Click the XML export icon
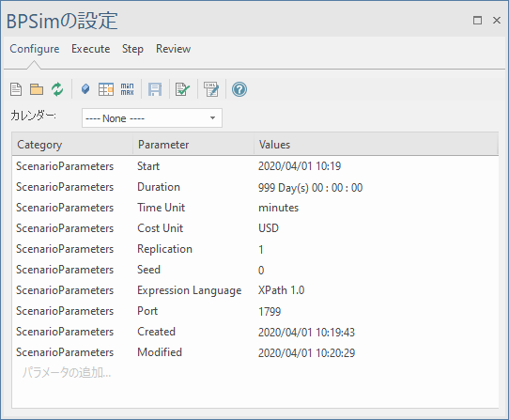The height and width of the screenshot is (420, 509). coord(211,89)
